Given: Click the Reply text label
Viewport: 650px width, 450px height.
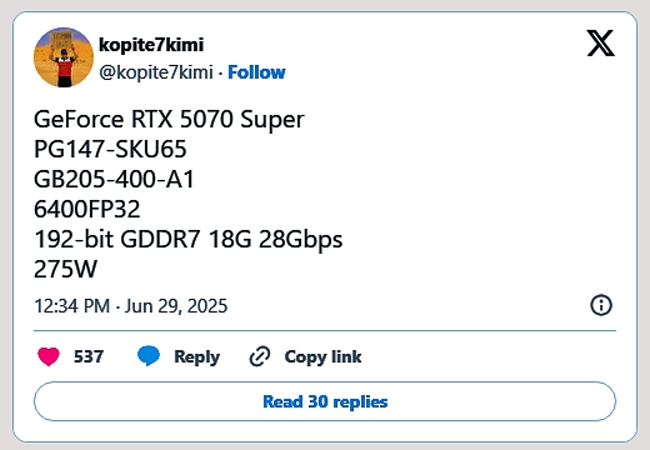Looking at the screenshot, I should point(197,357).
